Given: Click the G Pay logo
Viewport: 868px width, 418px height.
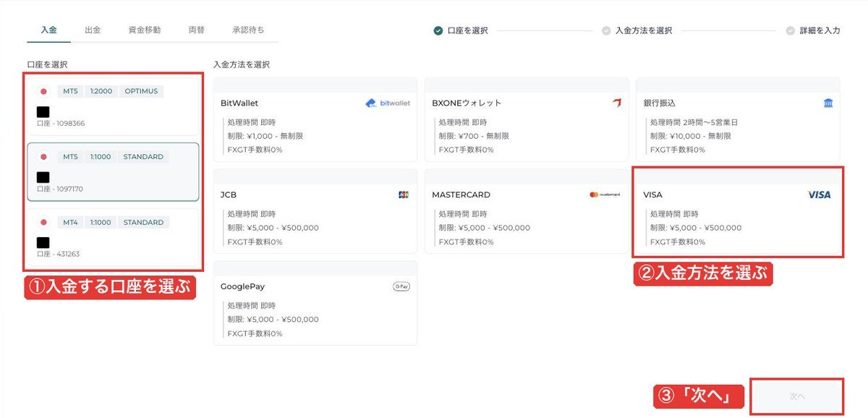Looking at the screenshot, I should click(x=401, y=286).
